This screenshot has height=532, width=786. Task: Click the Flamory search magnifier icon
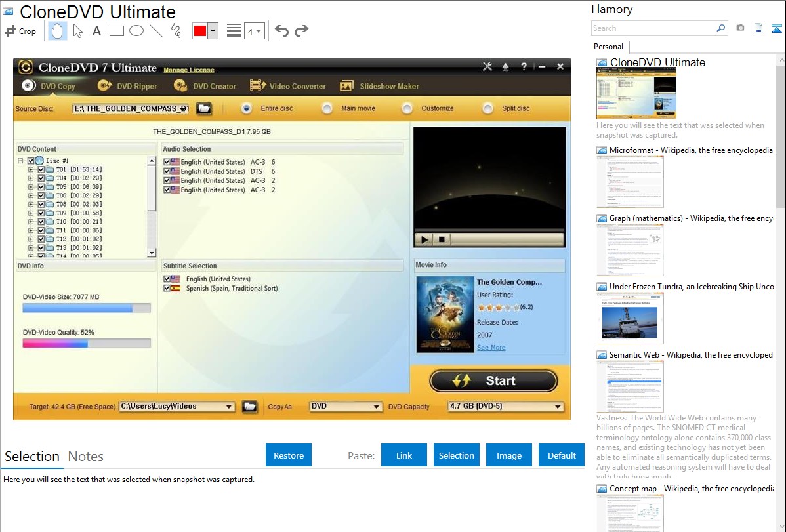720,28
